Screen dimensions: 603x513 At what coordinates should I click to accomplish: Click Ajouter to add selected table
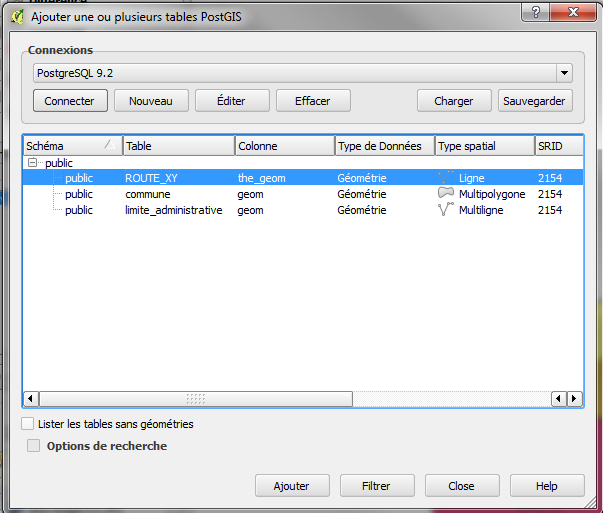pyautogui.click(x=291, y=486)
